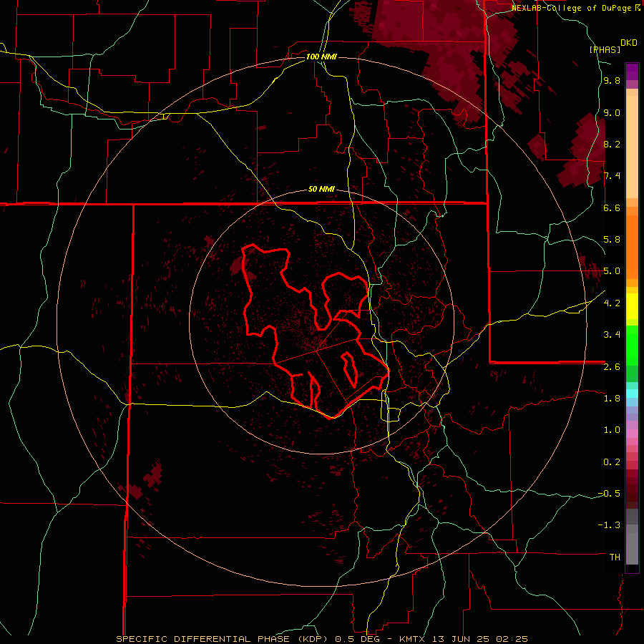Click the cyan segment of the color bar
Viewport: 644px width, 644px height.
[x=632, y=394]
